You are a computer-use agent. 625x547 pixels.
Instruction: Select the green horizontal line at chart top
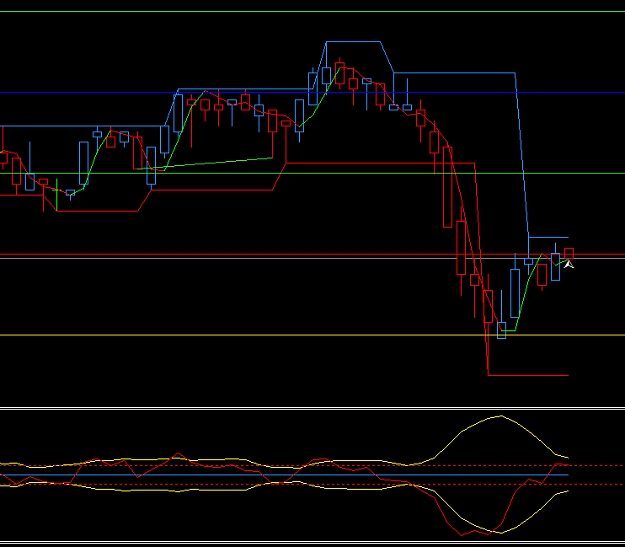(312, 11)
